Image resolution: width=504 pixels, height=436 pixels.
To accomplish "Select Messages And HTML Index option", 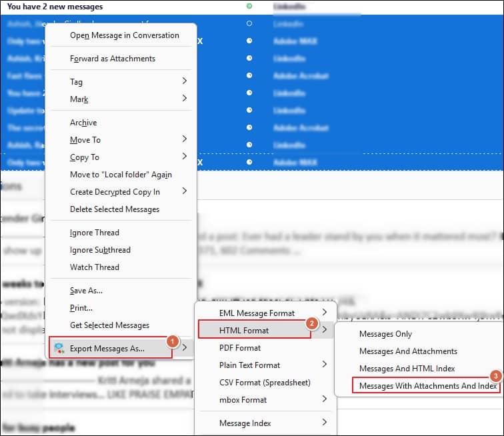I will (x=407, y=369).
